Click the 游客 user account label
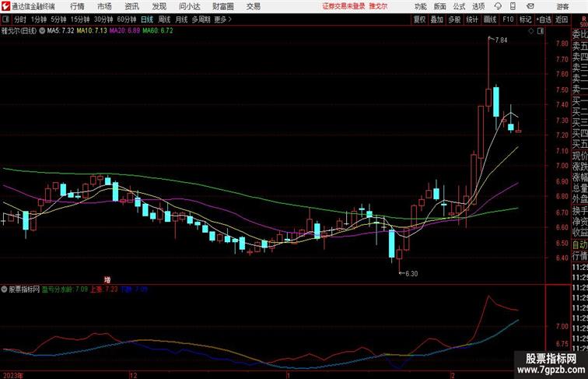Screen dimensions: 588x379 point(562,6)
